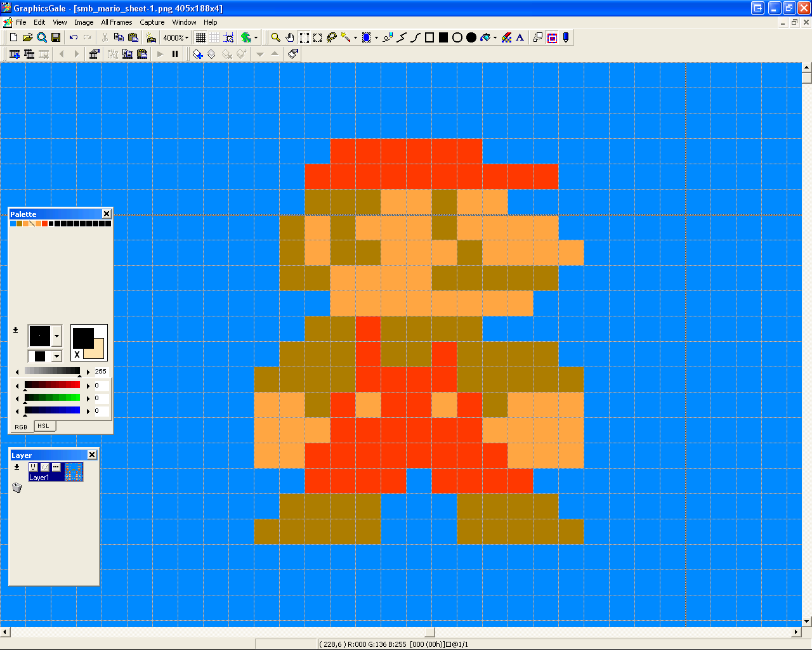Image resolution: width=812 pixels, height=650 pixels.
Task: Click the green color slider
Action: (52, 398)
